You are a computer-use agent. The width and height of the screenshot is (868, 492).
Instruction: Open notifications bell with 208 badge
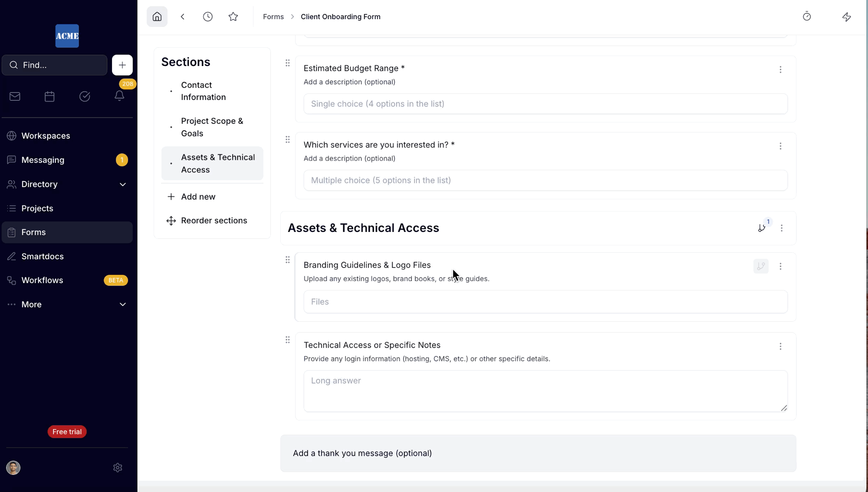[119, 96]
